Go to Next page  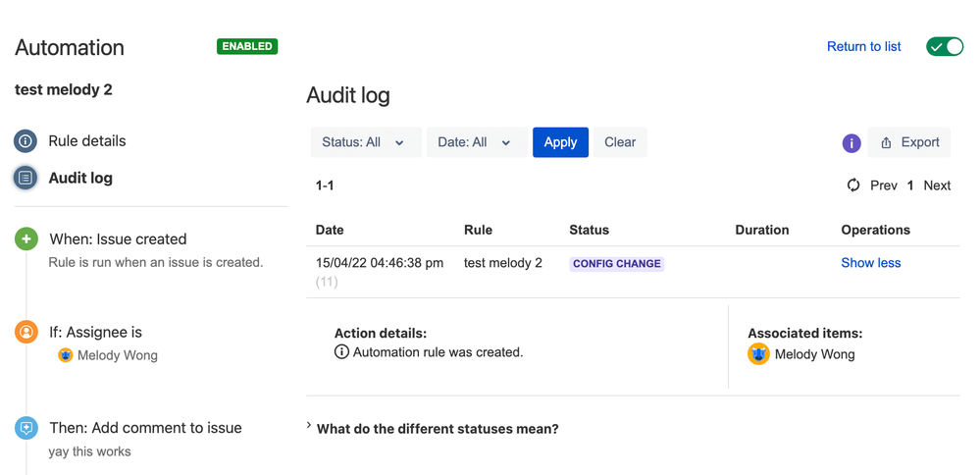938,185
